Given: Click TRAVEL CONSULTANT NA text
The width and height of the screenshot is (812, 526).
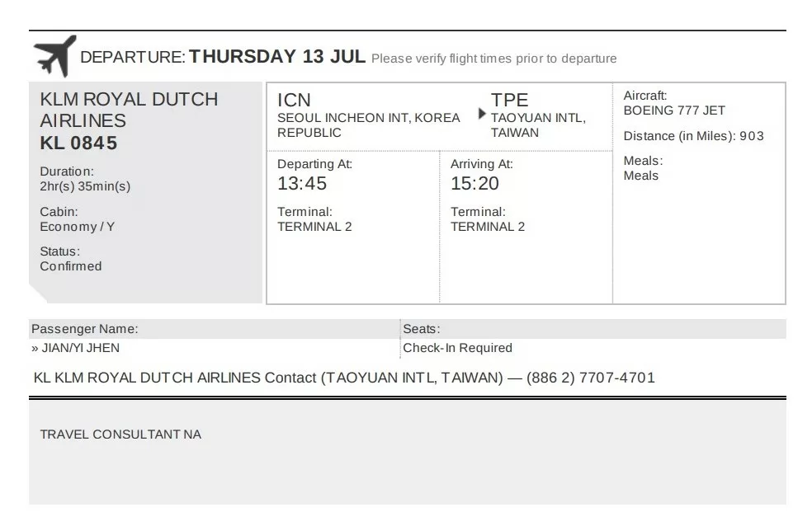Looking at the screenshot, I should click(x=120, y=434).
